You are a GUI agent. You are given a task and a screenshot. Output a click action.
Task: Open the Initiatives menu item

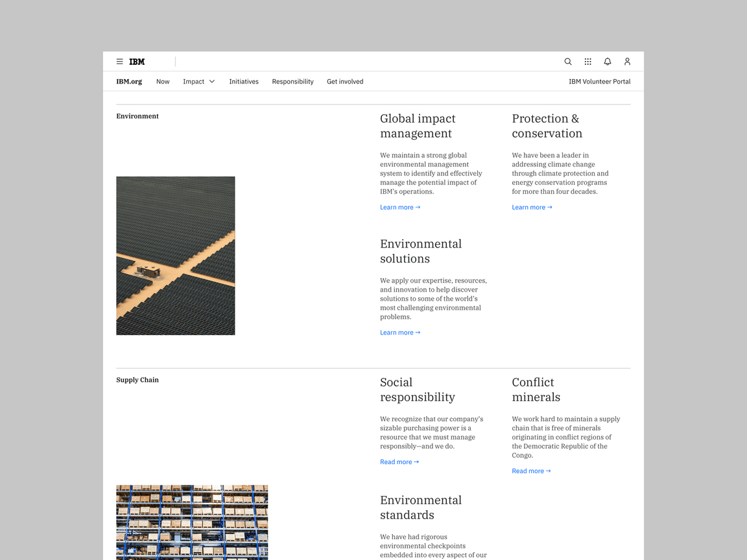click(244, 82)
